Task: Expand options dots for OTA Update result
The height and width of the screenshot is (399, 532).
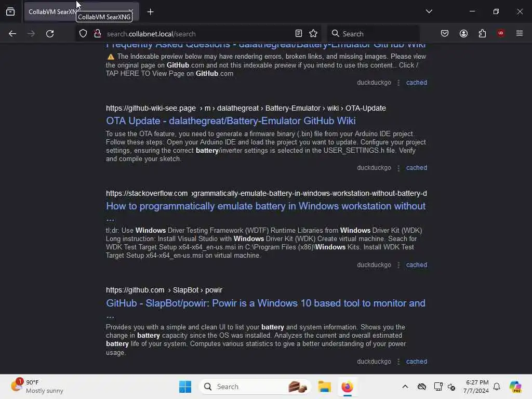Action: pyautogui.click(x=398, y=168)
